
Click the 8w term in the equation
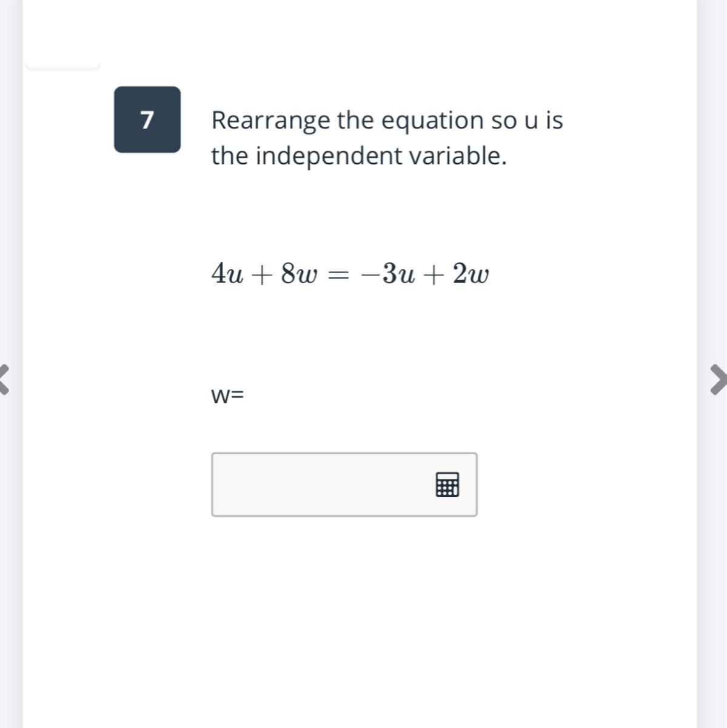tap(299, 274)
